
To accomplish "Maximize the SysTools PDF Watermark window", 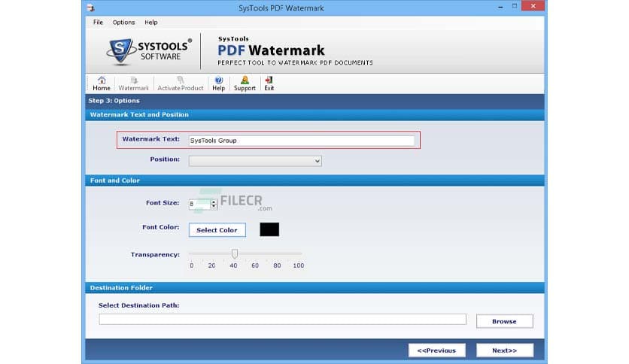I will pos(515,6).
